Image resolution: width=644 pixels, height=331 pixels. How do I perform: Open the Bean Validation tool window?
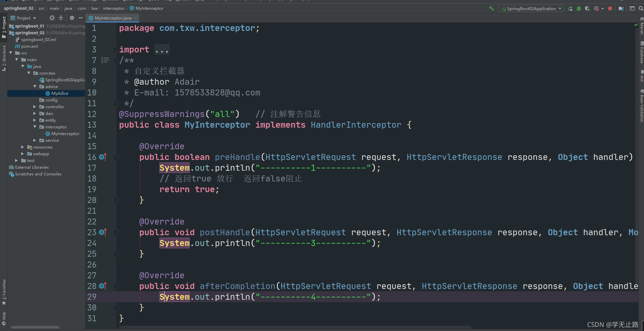click(642, 106)
